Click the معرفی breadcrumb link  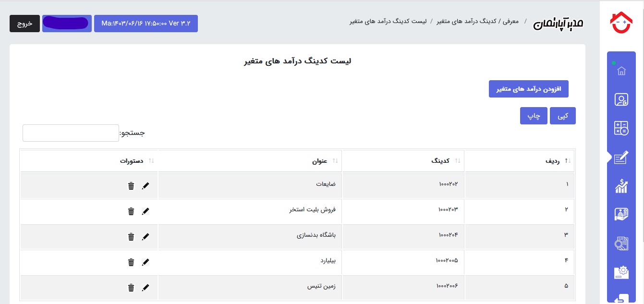[509, 22]
